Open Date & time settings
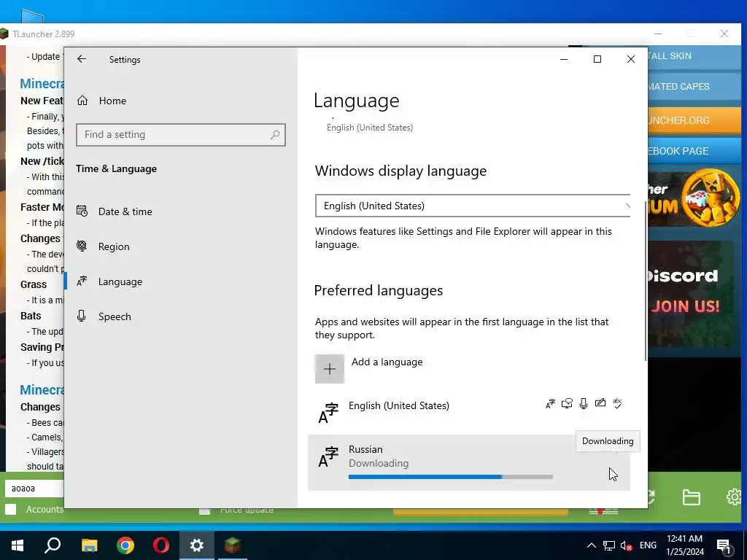 click(x=125, y=211)
